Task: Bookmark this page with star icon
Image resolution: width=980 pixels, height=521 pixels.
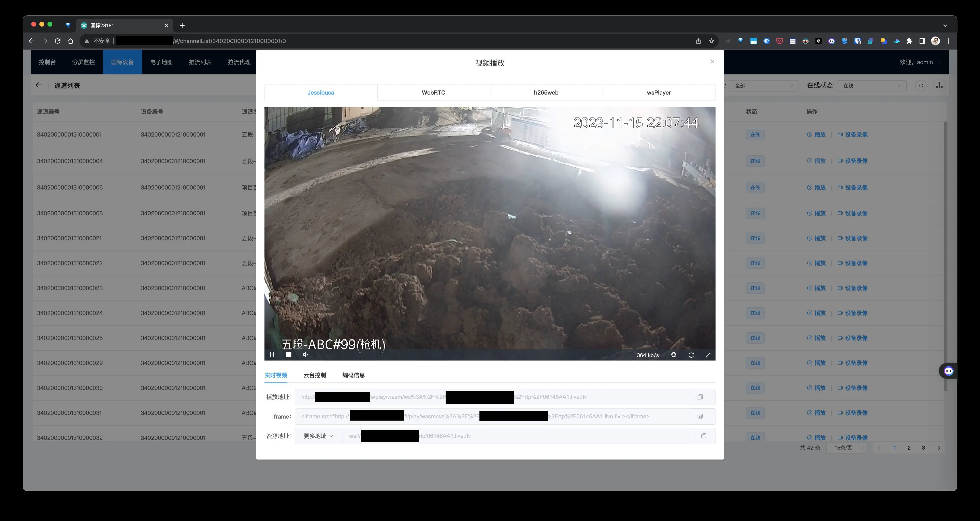Action: pos(711,41)
